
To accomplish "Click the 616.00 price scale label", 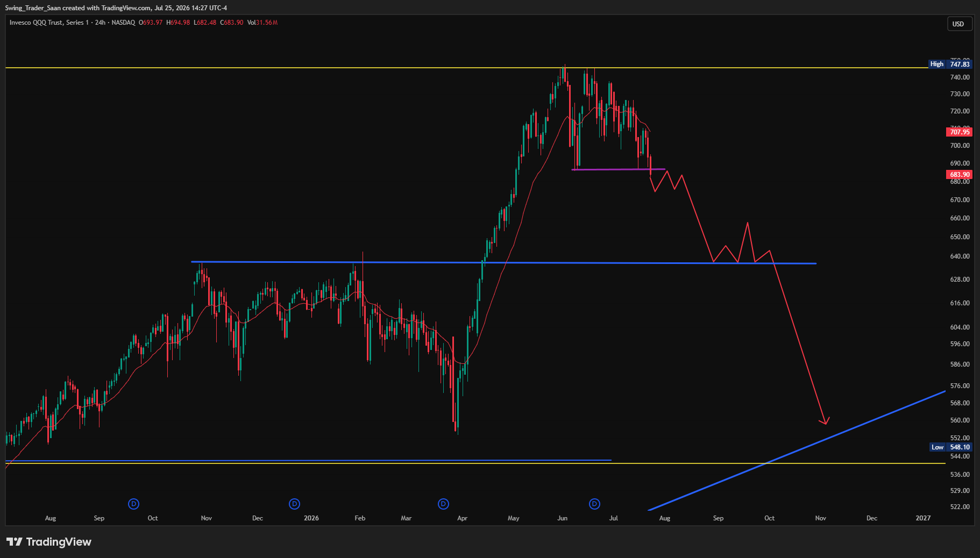I will pyautogui.click(x=960, y=303).
